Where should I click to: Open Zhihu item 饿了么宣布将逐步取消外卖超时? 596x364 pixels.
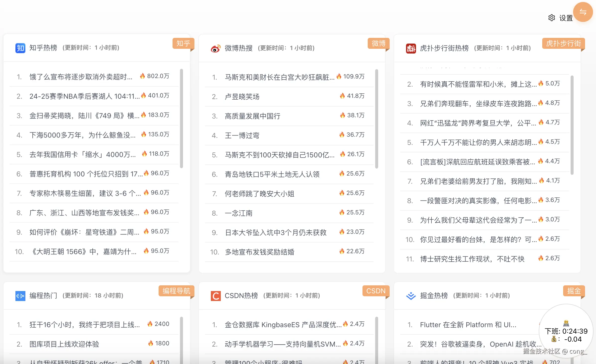81,77
